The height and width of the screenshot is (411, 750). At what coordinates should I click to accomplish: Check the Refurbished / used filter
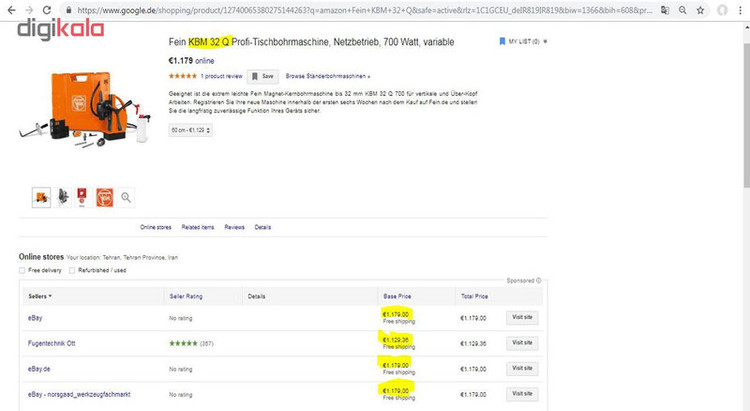pyautogui.click(x=74, y=270)
